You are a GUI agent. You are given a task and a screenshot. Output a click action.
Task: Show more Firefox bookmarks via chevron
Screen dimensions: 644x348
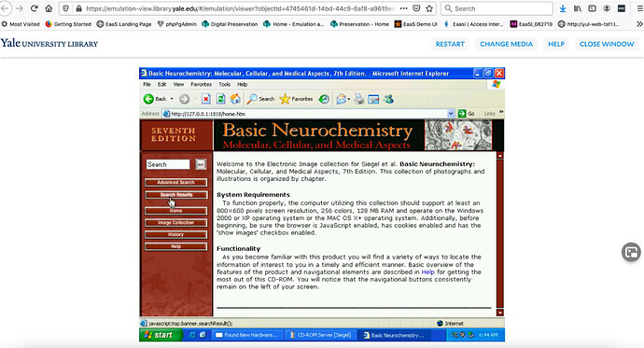[x=639, y=24]
